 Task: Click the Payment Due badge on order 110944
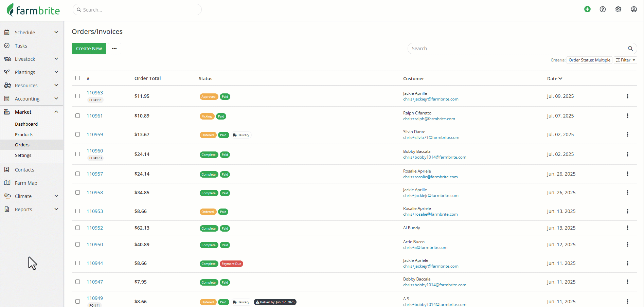point(231,264)
